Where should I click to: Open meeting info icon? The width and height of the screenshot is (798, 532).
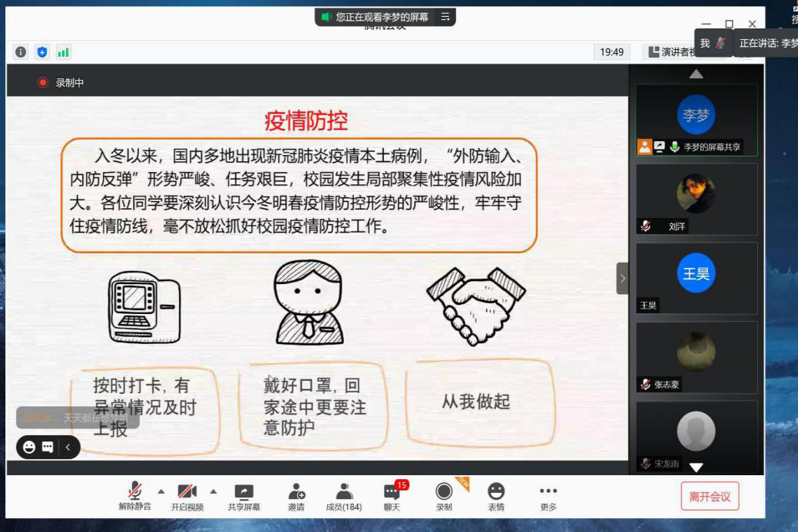[21, 52]
